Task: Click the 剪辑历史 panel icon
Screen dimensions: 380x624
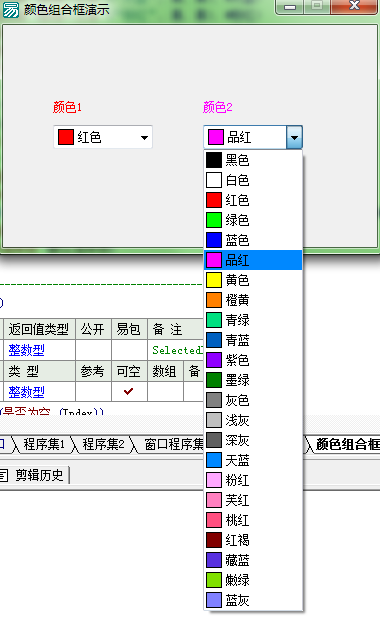Action: [4, 475]
